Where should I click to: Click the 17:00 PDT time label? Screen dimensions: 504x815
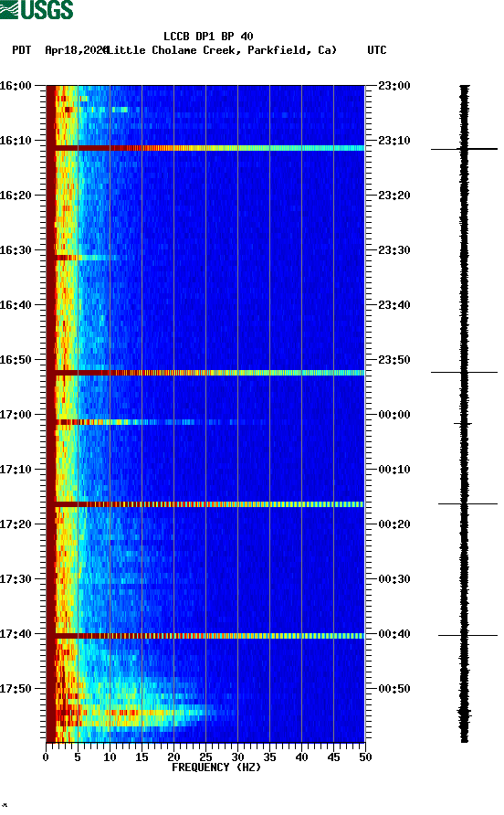(x=16, y=415)
